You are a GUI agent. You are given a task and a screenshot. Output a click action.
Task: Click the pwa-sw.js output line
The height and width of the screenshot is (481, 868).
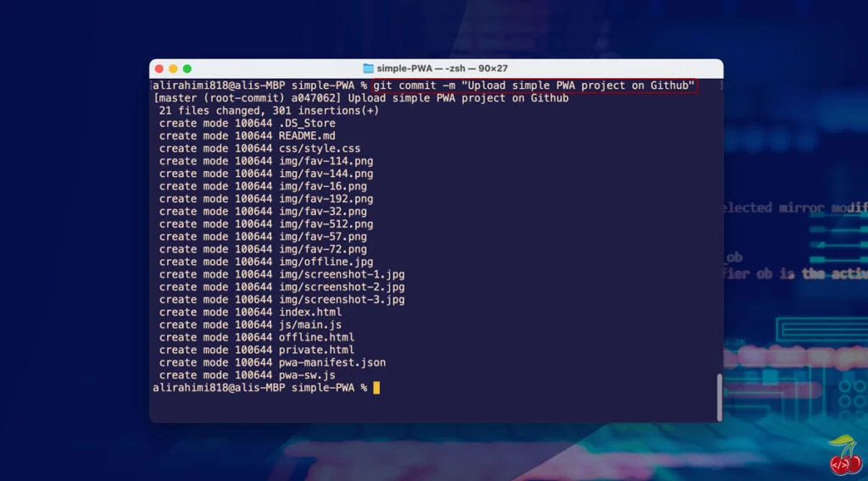(247, 375)
